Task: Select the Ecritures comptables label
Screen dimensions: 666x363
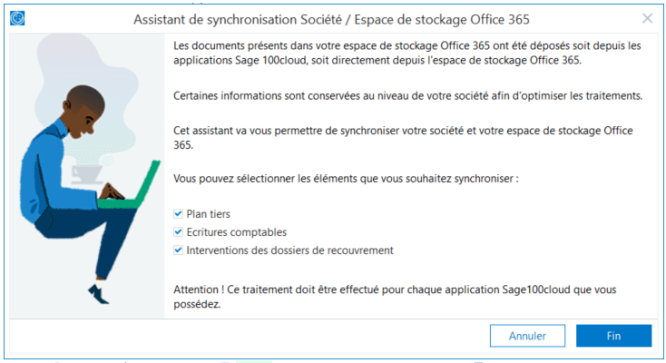Action: 237,232
